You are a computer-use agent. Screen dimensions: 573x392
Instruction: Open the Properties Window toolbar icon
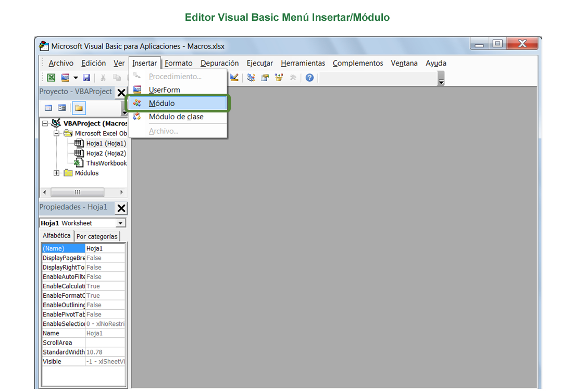265,78
